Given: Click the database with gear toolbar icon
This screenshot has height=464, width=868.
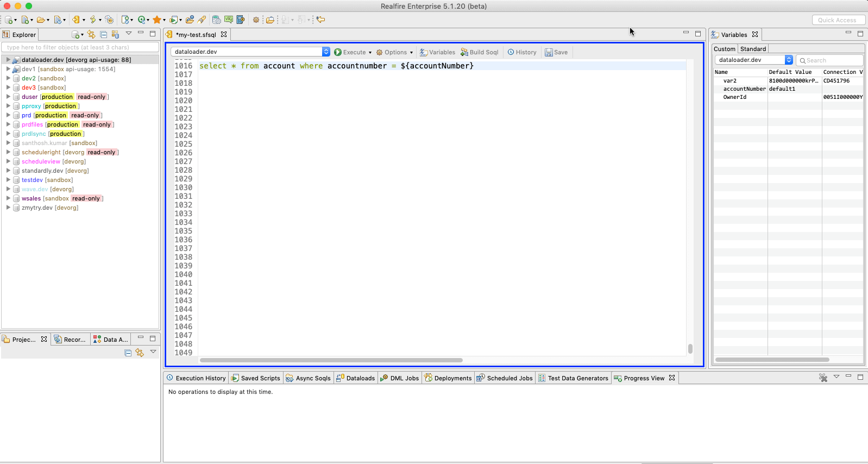Looking at the screenshot, I should [216, 20].
